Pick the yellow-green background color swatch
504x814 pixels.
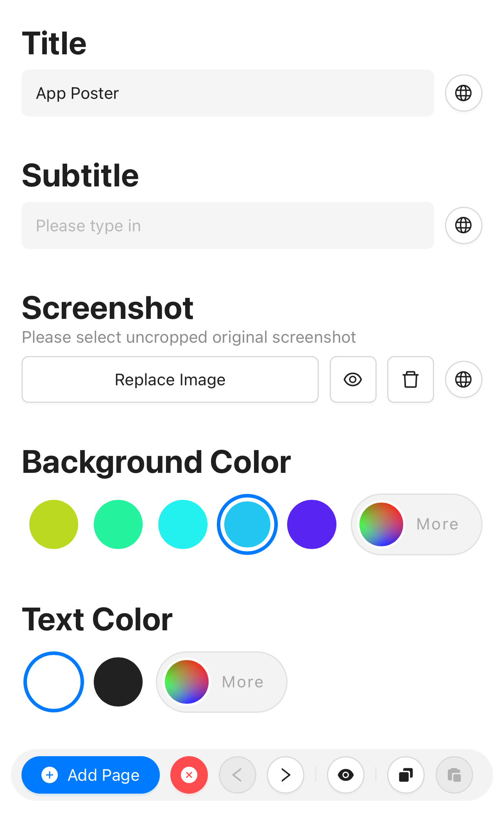[54, 524]
